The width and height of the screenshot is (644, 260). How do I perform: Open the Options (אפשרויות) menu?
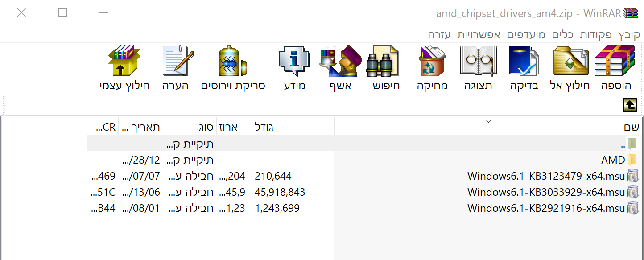[479, 35]
